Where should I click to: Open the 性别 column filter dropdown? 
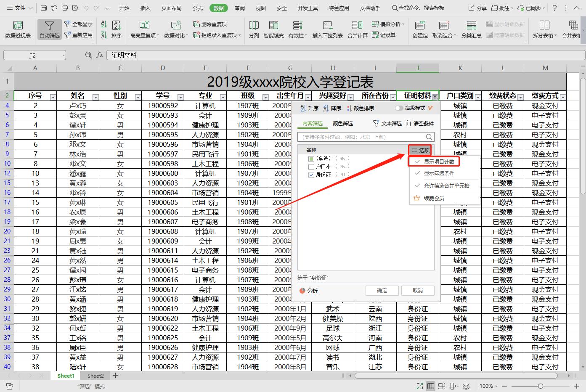138,97
